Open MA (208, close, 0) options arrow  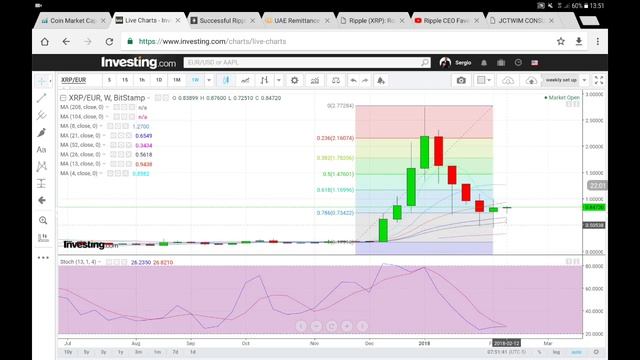tap(107, 107)
